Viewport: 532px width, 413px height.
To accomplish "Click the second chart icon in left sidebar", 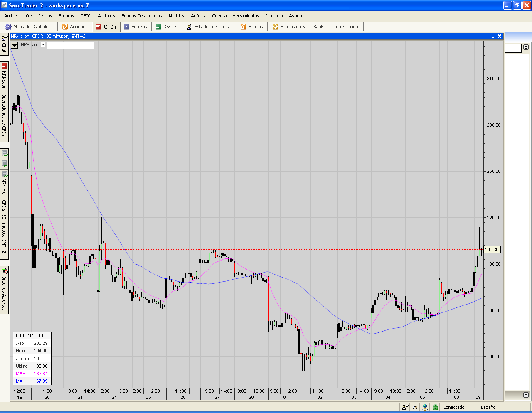I will click(5, 164).
